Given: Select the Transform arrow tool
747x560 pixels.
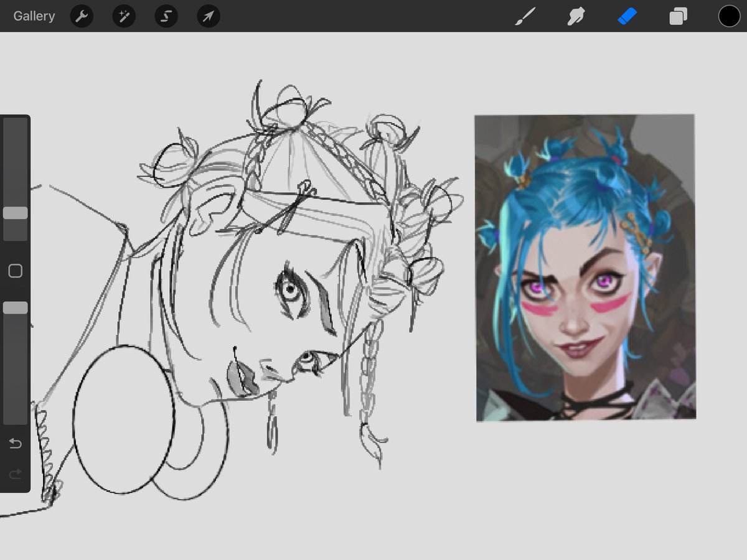Looking at the screenshot, I should coord(208,16).
